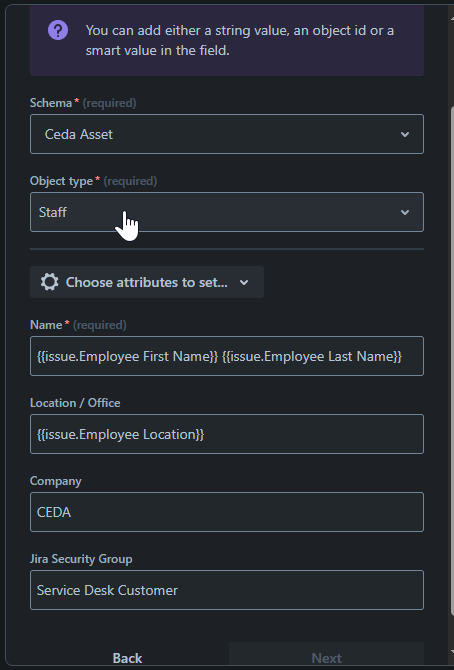Viewport: 454px width, 670px height.
Task: Click the info banner text about string values
Action: [239, 40]
